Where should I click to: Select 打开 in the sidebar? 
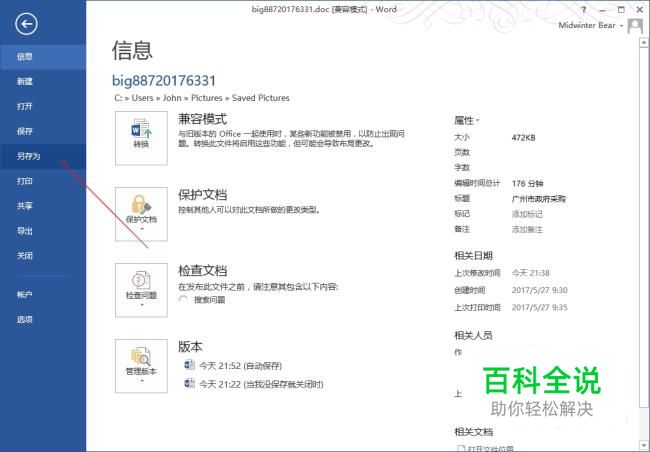click(x=43, y=107)
